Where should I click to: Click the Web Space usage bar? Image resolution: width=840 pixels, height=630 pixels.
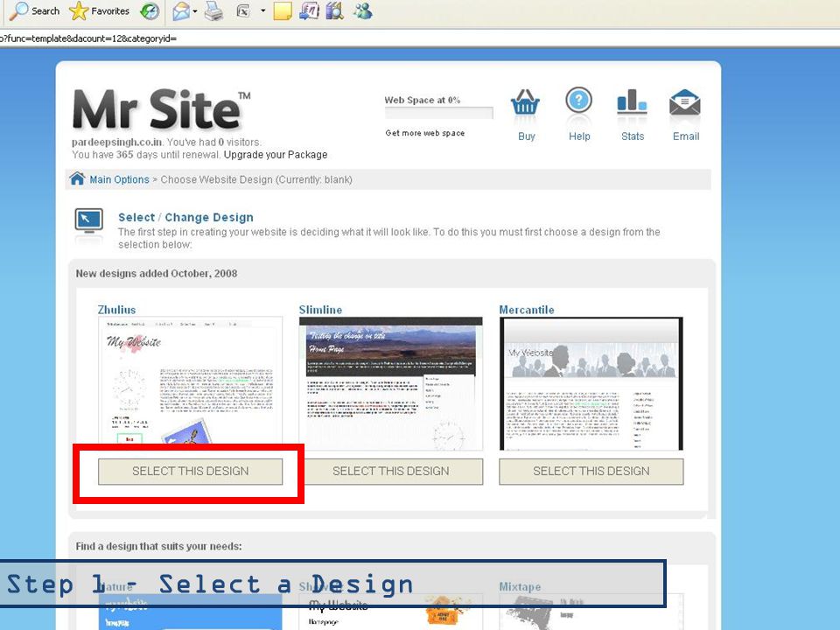(438, 113)
